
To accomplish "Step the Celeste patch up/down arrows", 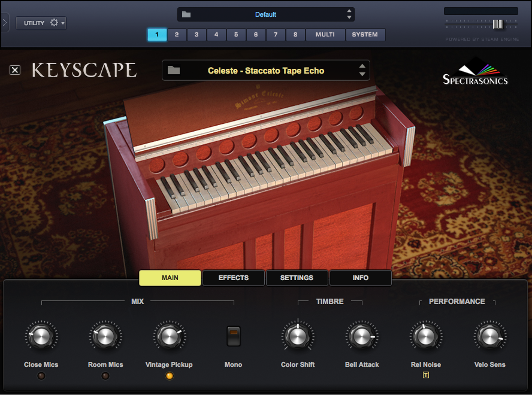I will (362, 70).
